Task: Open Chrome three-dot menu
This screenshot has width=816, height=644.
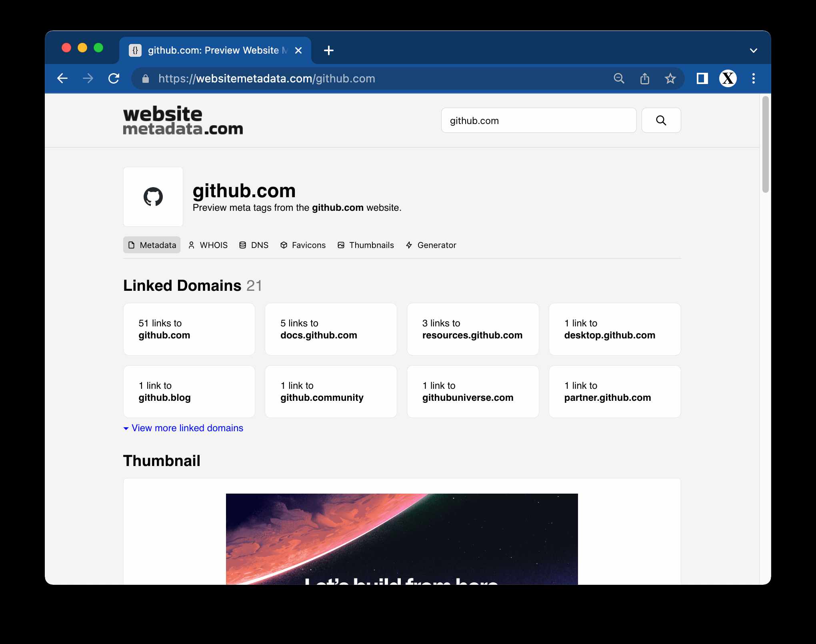Action: point(753,78)
